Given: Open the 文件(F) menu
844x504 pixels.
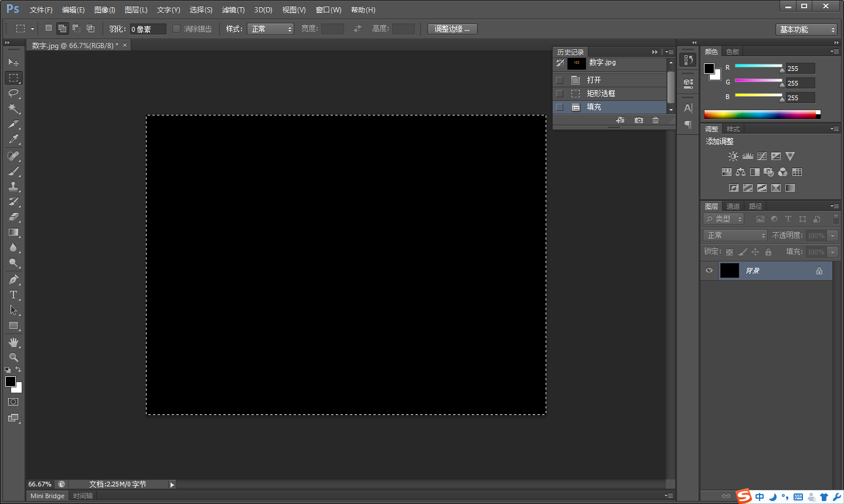Looking at the screenshot, I should point(41,10).
